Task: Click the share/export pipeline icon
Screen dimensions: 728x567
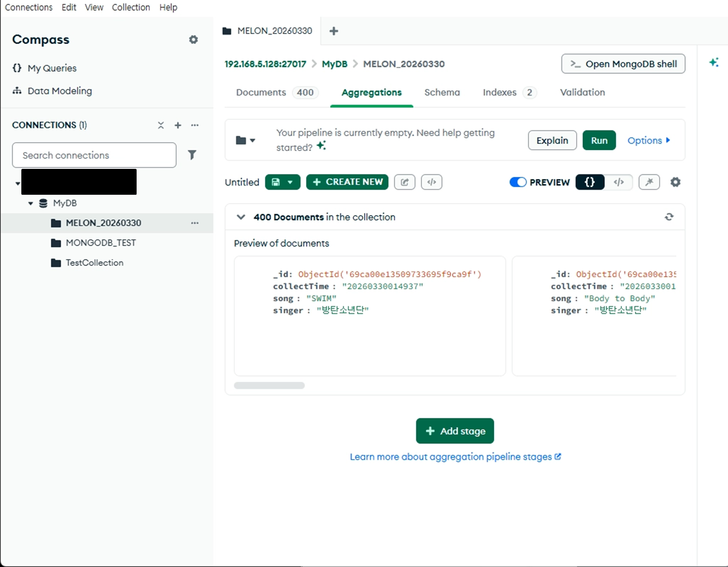Action: point(405,182)
